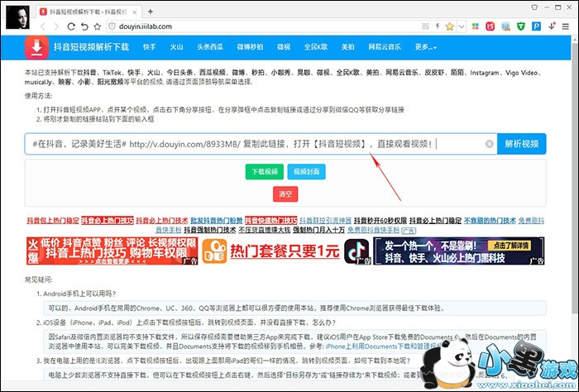Click the 抖音短视频解析下载 site title

click(91, 47)
